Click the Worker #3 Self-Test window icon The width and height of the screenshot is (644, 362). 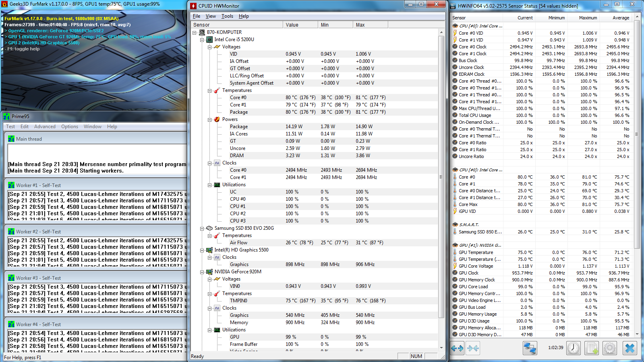tap(11, 278)
